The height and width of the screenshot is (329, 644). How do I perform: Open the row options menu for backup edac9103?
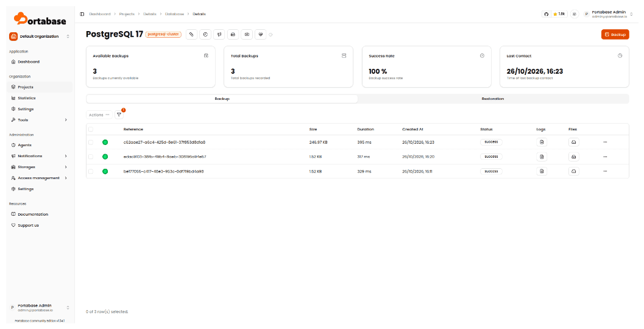pos(605,157)
